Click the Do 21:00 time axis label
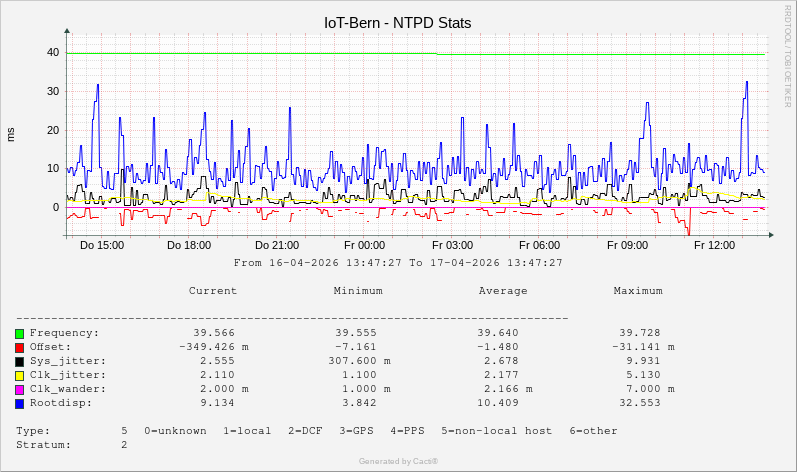Image resolution: width=797 pixels, height=472 pixels. pyautogui.click(x=277, y=245)
